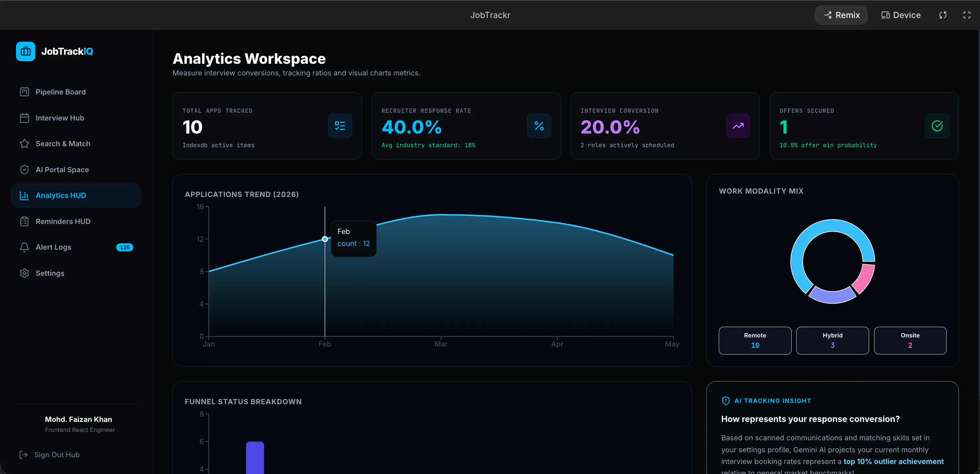The height and width of the screenshot is (474, 980).
Task: Click the Interview Hub calendar icon
Action: tap(24, 118)
